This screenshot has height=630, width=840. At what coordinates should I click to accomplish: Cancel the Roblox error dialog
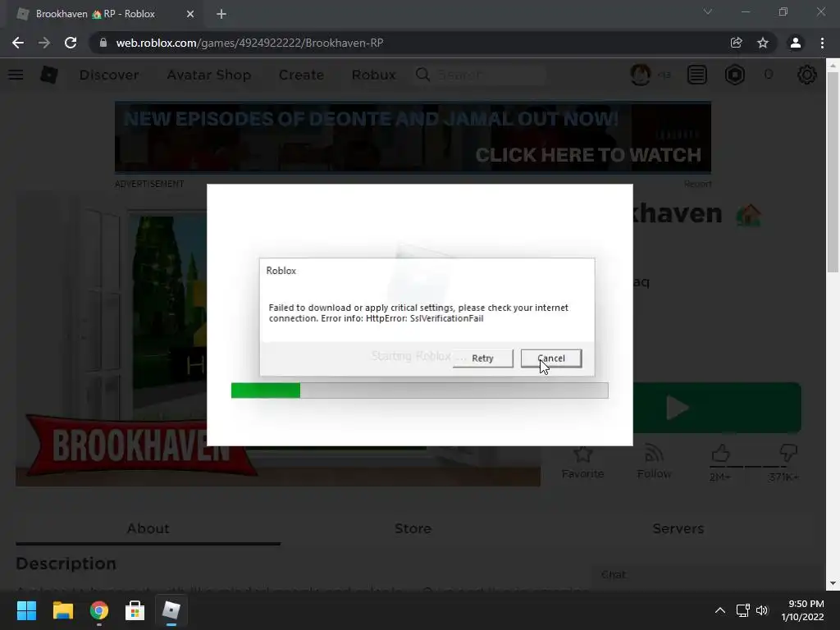551,358
